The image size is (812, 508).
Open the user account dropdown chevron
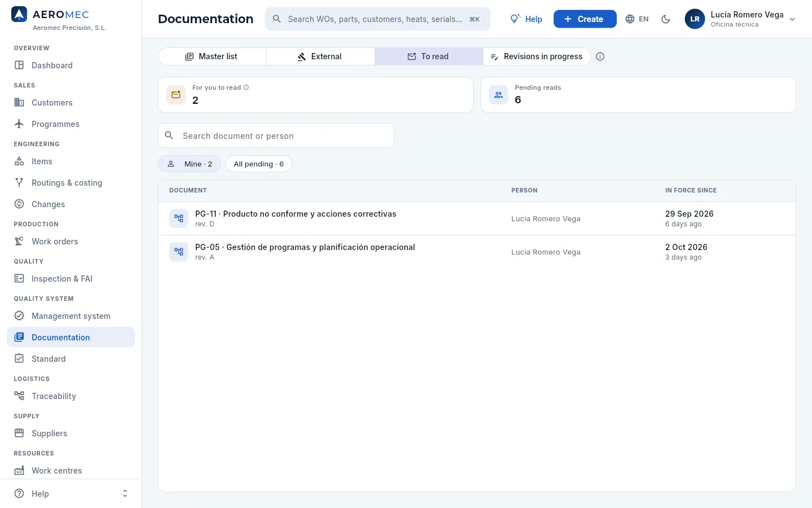(x=792, y=19)
